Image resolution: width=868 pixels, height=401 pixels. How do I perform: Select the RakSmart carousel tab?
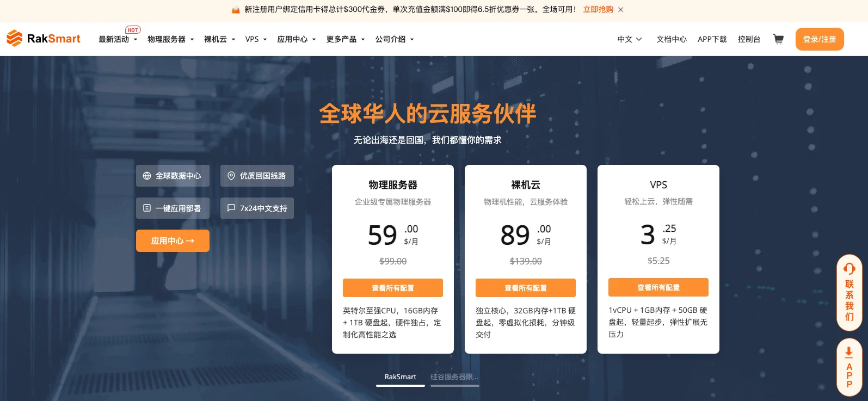401,378
